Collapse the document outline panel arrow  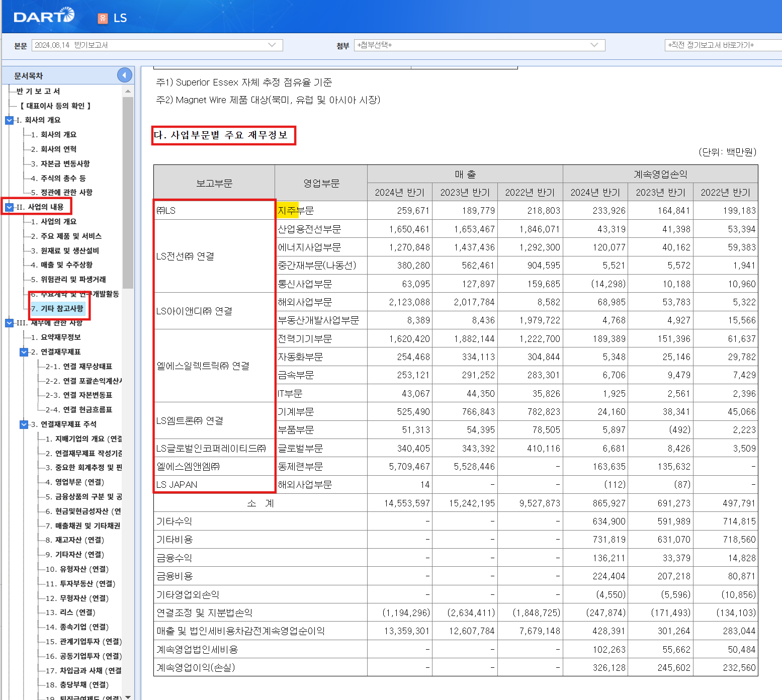124,75
